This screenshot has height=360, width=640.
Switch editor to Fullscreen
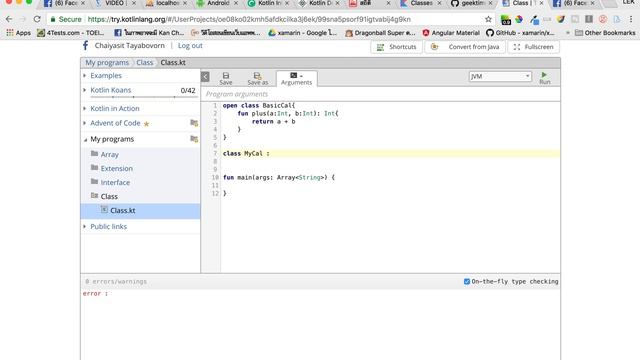coord(533,47)
